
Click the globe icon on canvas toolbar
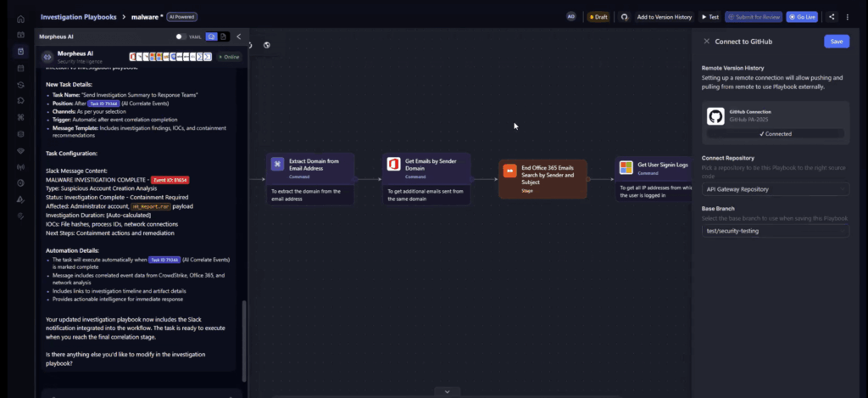click(267, 45)
